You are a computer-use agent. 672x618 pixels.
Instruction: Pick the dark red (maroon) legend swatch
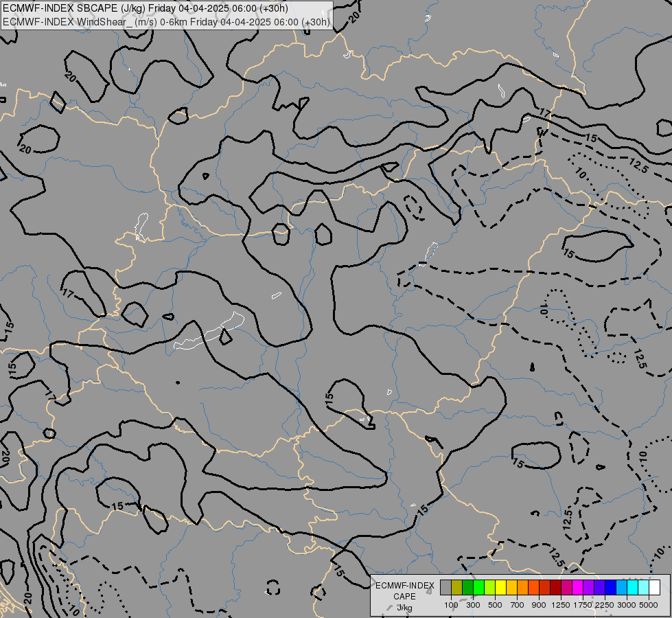click(555, 587)
